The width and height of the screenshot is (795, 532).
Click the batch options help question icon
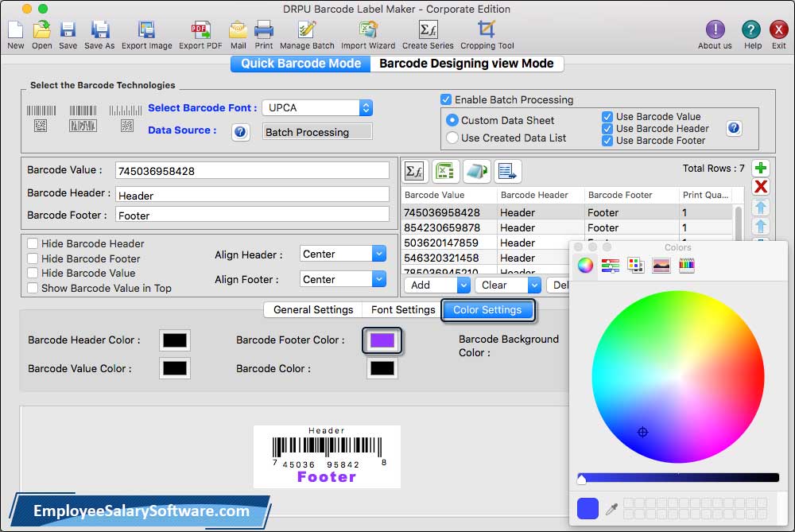pos(733,128)
